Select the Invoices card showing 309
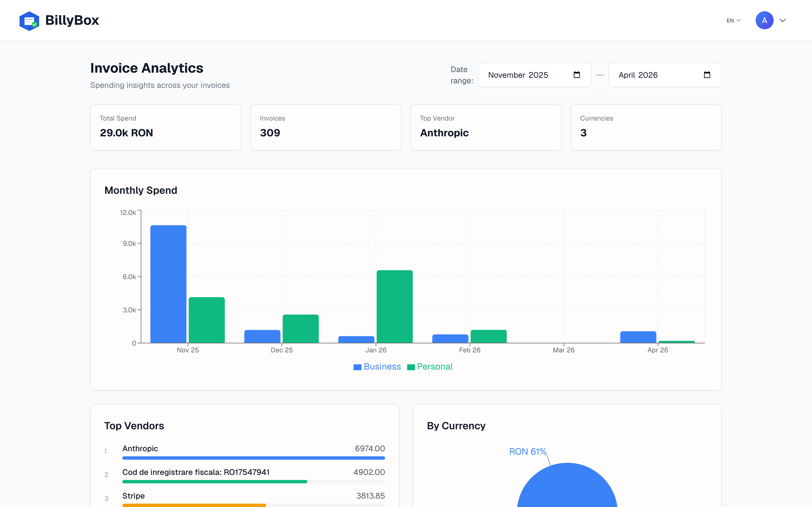The width and height of the screenshot is (812, 507). (x=325, y=127)
